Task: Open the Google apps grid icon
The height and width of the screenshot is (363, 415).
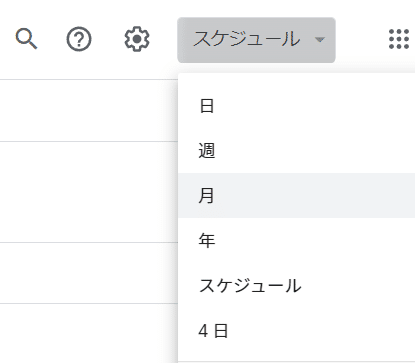Action: pos(399,39)
